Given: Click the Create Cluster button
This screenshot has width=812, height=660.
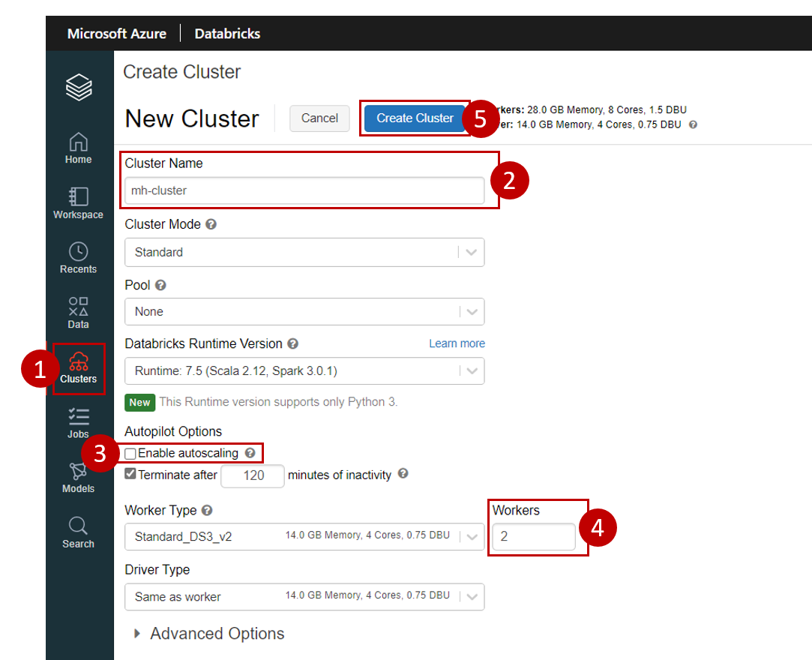Looking at the screenshot, I should pyautogui.click(x=415, y=118).
